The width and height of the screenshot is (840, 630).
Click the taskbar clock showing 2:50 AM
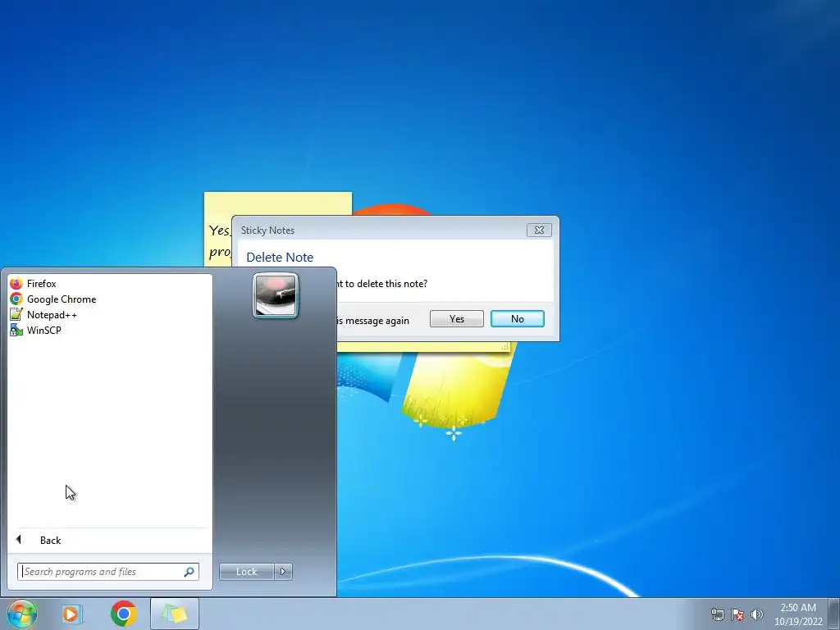tap(798, 614)
